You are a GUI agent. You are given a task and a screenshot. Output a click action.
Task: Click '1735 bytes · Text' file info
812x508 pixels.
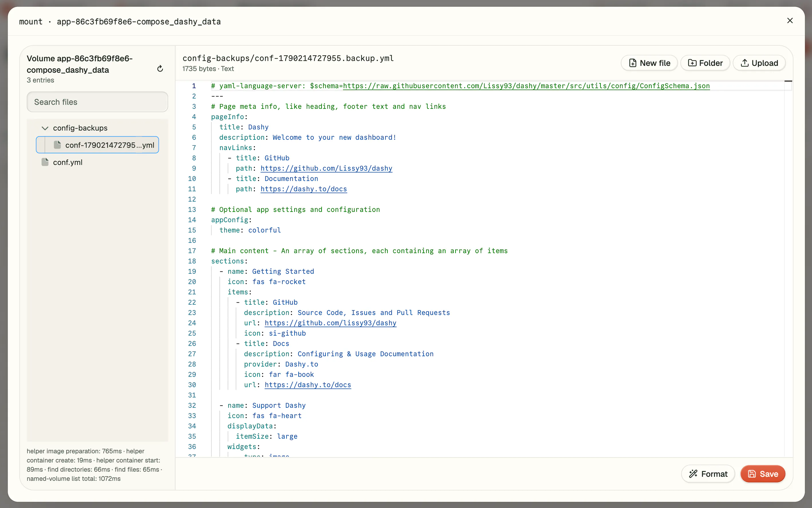tap(208, 68)
